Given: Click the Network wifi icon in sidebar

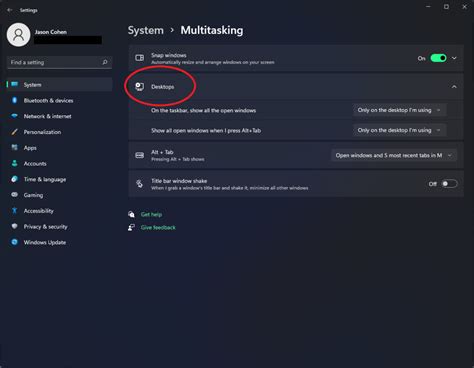Looking at the screenshot, I should [15, 116].
